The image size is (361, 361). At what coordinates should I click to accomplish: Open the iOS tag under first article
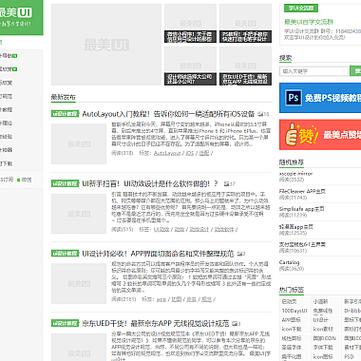(190, 153)
